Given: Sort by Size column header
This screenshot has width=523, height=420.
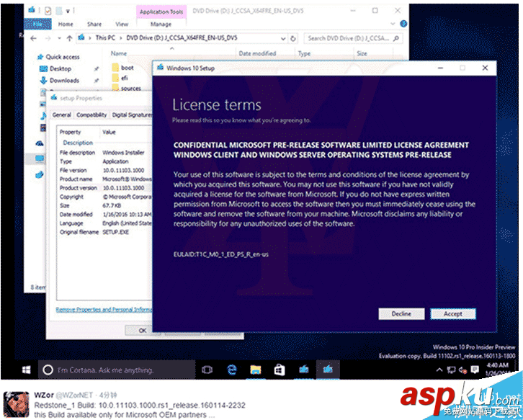Looking at the screenshot, I should (x=362, y=53).
